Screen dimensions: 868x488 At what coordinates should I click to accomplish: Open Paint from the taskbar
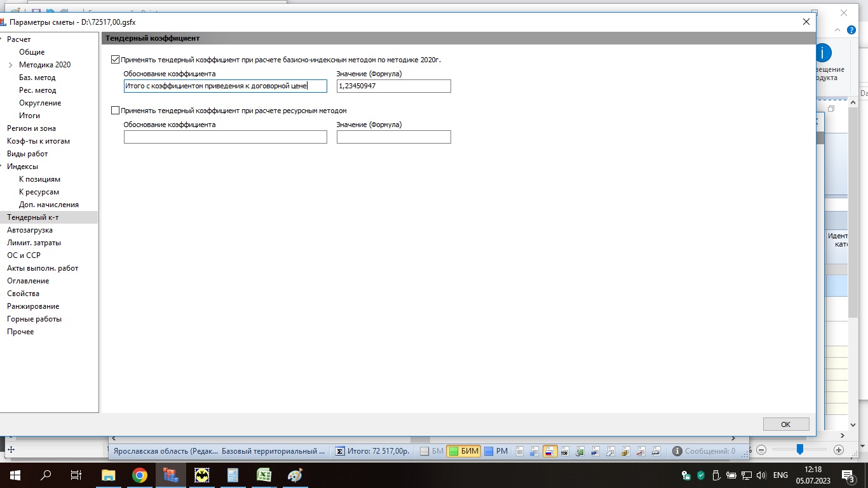(295, 475)
